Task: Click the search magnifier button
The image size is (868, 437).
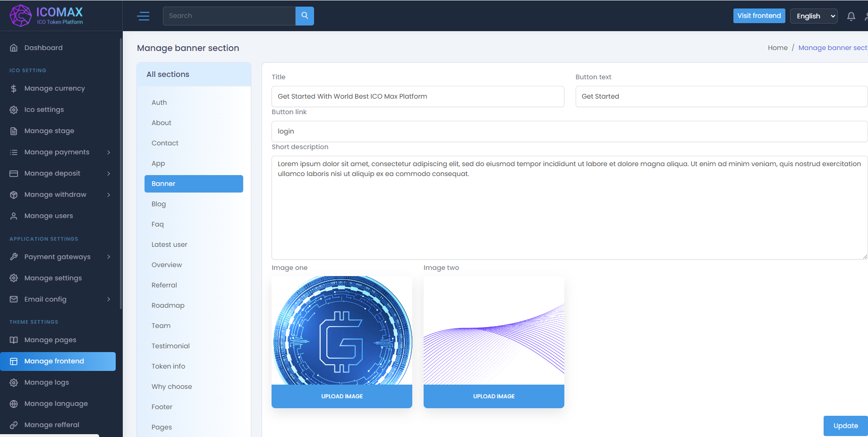Action: (x=305, y=16)
